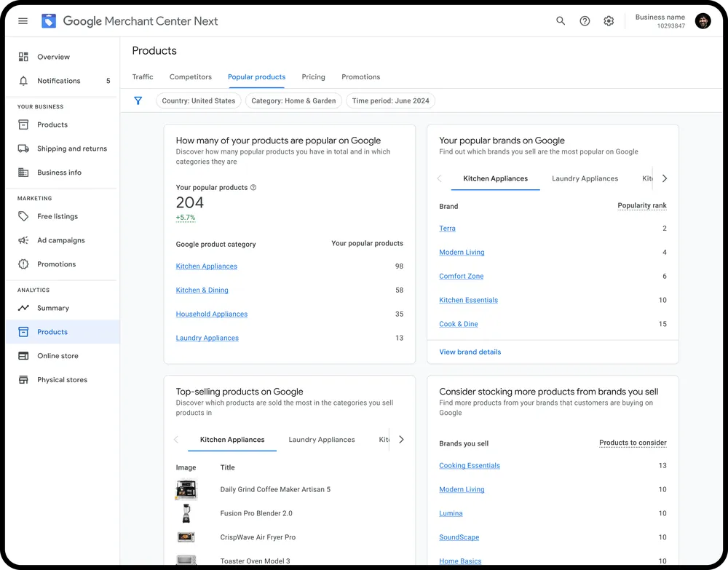
Task: Select Laundry Appliances tab in popular brands
Action: click(x=585, y=178)
